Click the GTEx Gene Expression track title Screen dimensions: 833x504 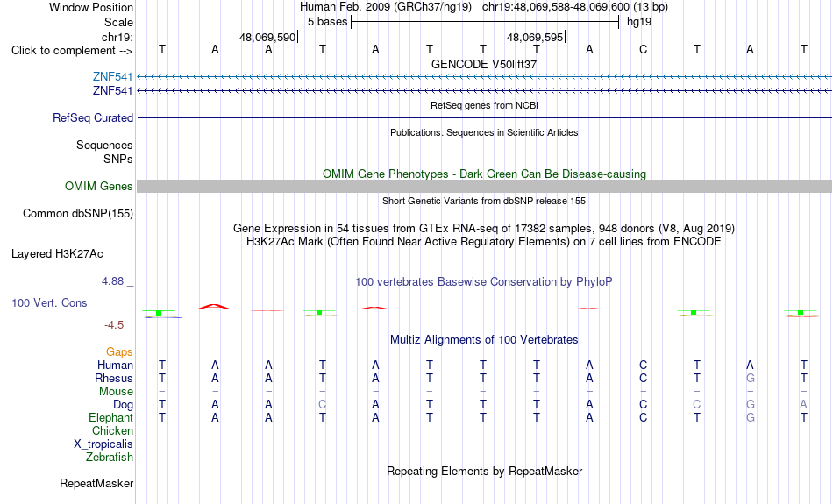coord(484,229)
